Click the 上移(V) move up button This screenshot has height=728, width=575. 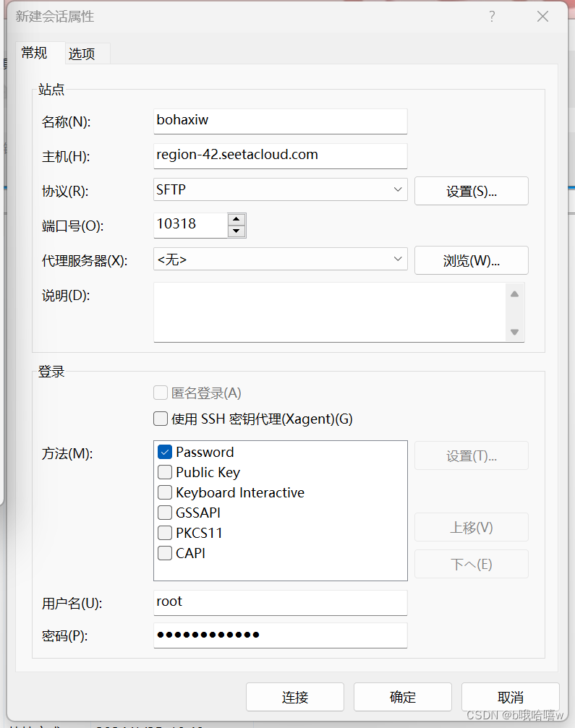(471, 527)
